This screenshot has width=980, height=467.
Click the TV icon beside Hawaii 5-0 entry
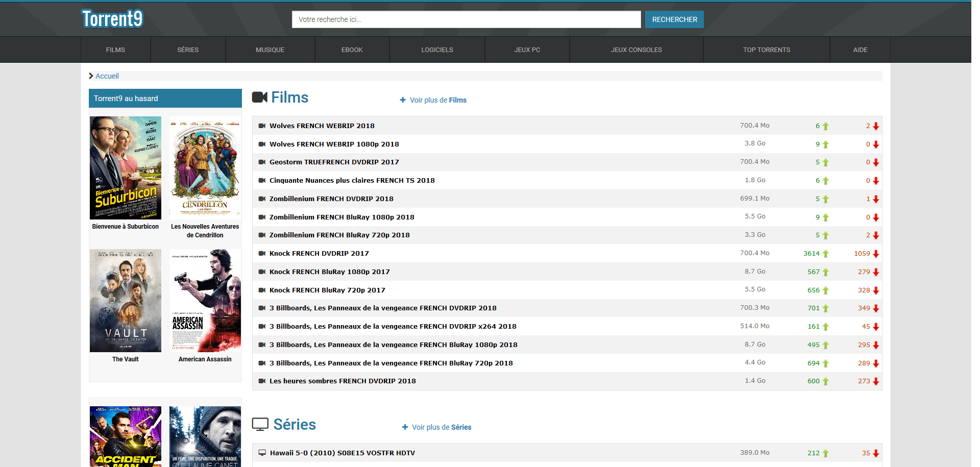coord(262,453)
